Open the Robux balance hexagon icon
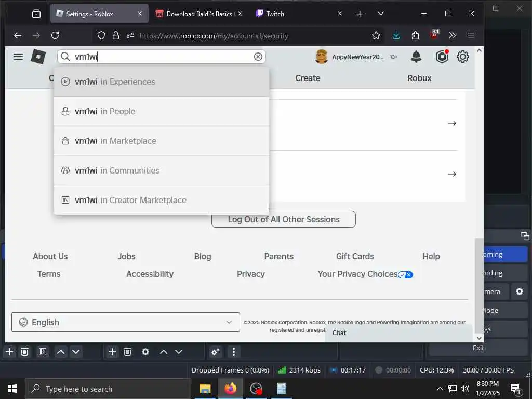This screenshot has height=399, width=532. (442, 57)
